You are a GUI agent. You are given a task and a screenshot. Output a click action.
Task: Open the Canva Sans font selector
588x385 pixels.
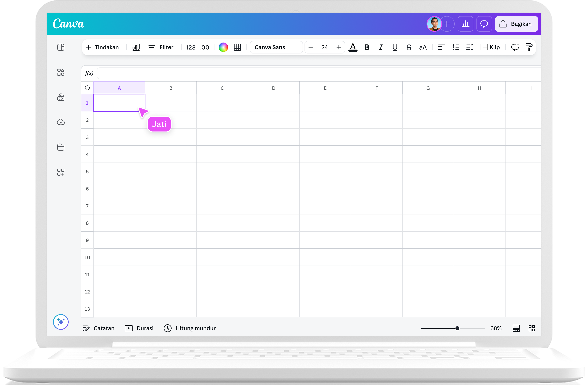tap(276, 47)
